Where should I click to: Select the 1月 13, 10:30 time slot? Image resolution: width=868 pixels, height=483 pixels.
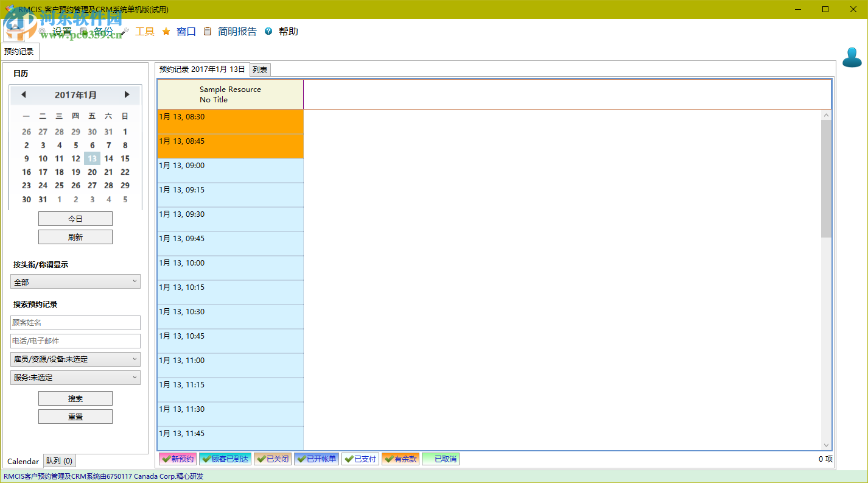(230, 317)
